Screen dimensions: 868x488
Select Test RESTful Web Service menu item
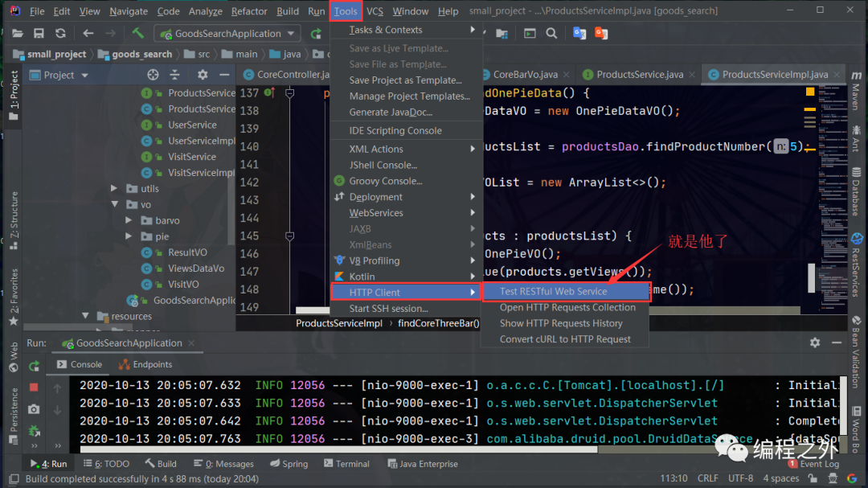coord(553,291)
